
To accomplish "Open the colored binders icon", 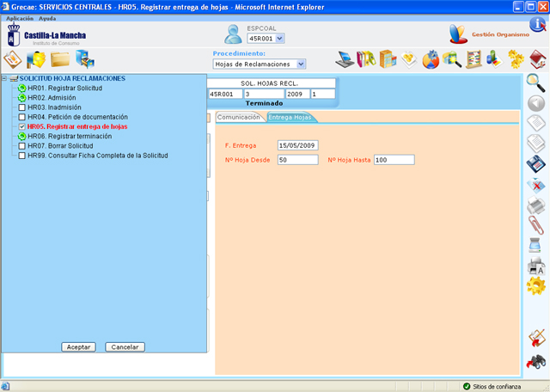I will click(x=366, y=59).
